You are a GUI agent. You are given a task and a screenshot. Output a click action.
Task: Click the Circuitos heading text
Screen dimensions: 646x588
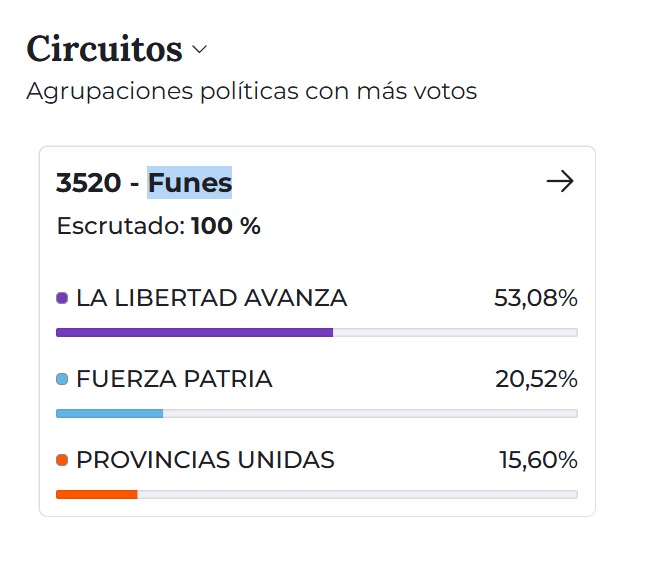point(104,48)
